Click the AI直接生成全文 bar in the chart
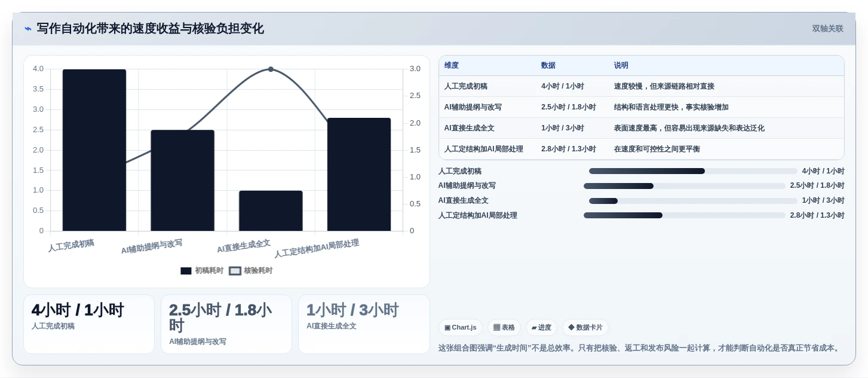Screen dimensions: 868x378 tap(271, 211)
